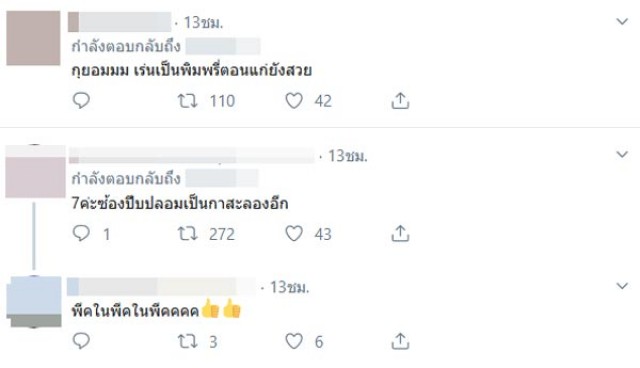640x368 pixels.
Task: Open reply on tweet with 1 comment
Action: pyautogui.click(x=81, y=234)
